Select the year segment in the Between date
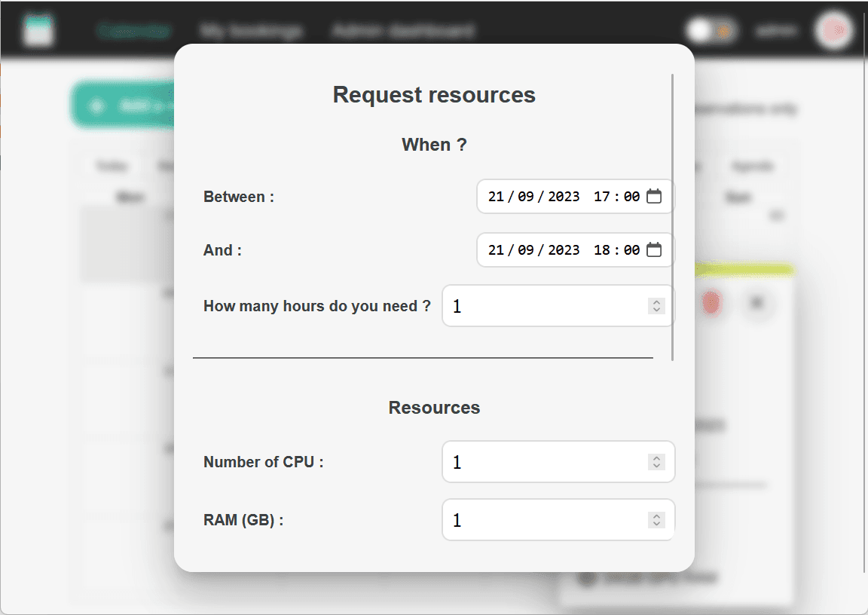 (x=564, y=197)
